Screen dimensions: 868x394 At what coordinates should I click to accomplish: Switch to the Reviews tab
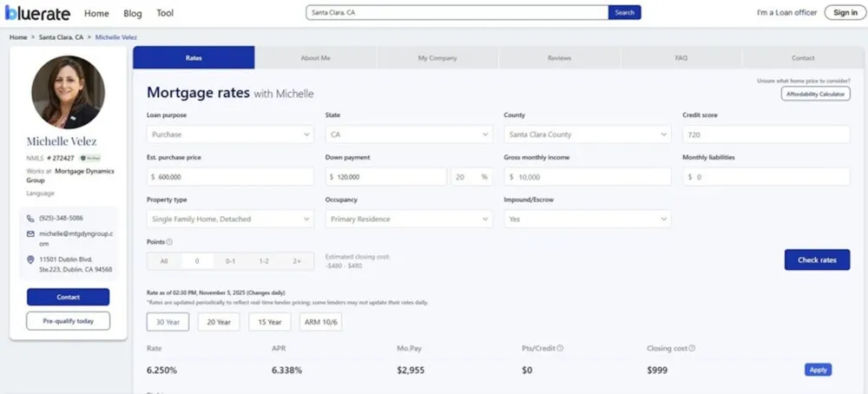[559, 58]
